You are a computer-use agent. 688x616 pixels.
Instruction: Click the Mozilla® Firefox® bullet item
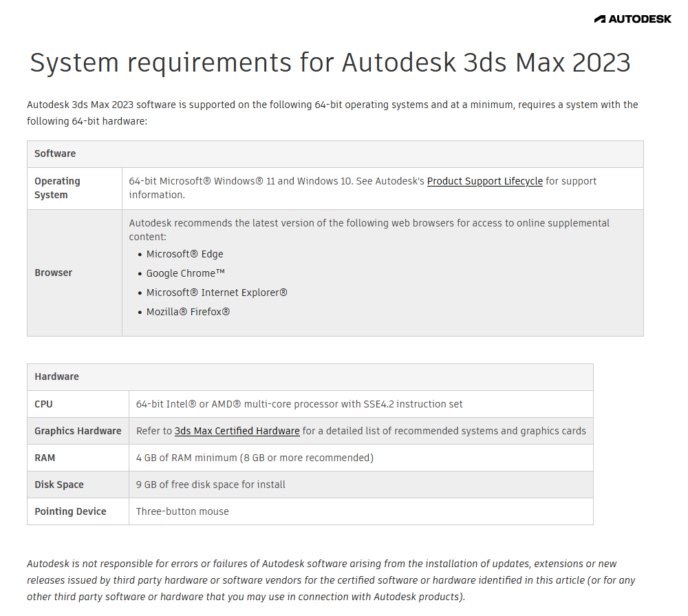188,312
